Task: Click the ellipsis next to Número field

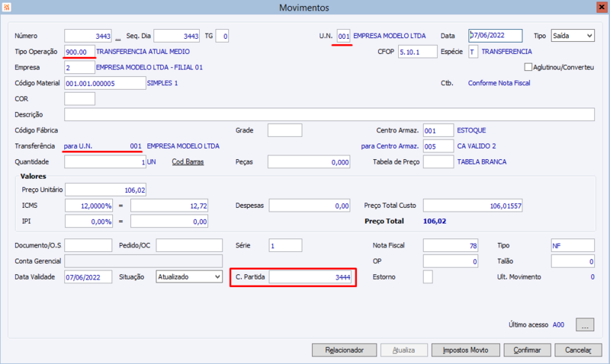Action: 117,39
